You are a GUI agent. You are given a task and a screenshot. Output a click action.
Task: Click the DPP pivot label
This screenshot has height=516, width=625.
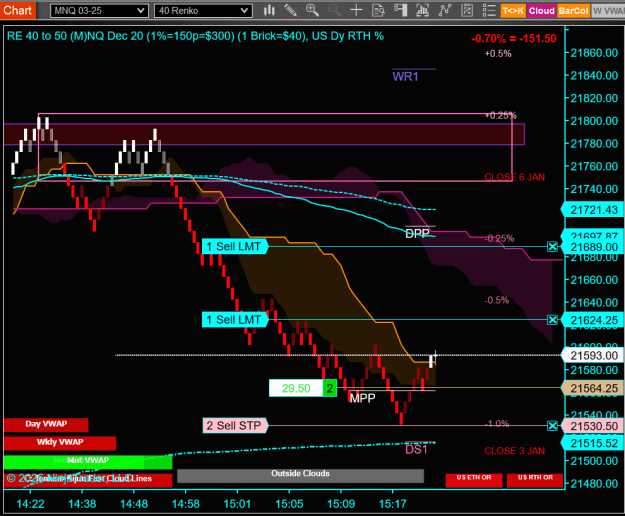pyautogui.click(x=417, y=234)
